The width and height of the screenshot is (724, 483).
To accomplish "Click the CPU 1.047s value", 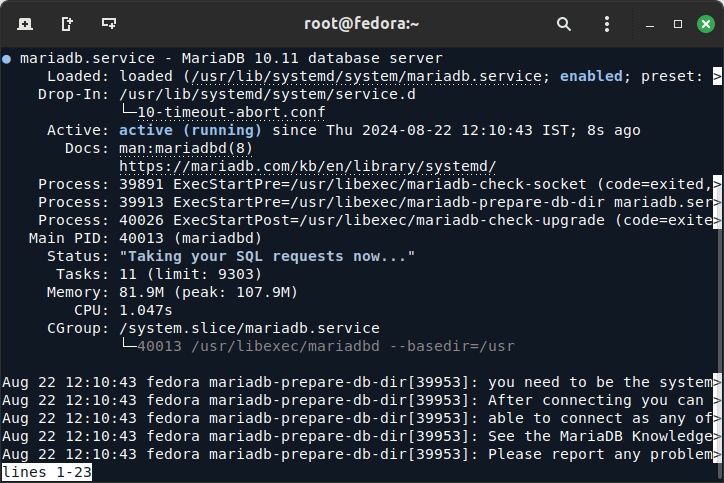I will 145,310.
